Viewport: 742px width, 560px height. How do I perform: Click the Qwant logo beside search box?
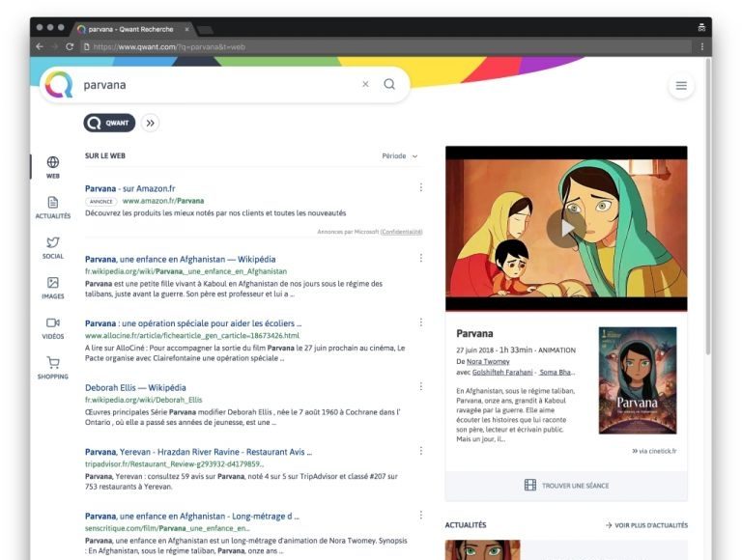59,85
